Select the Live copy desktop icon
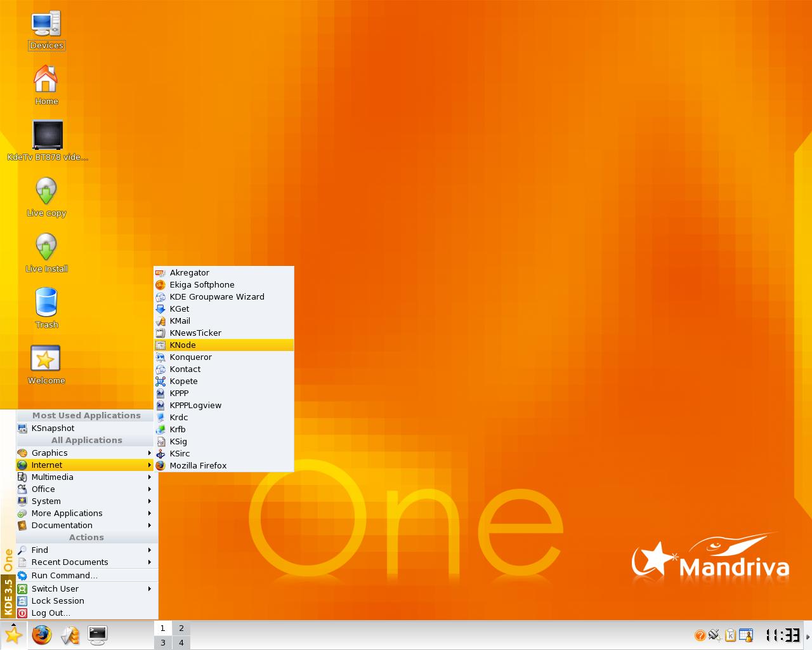This screenshot has height=650, width=812. click(46, 197)
